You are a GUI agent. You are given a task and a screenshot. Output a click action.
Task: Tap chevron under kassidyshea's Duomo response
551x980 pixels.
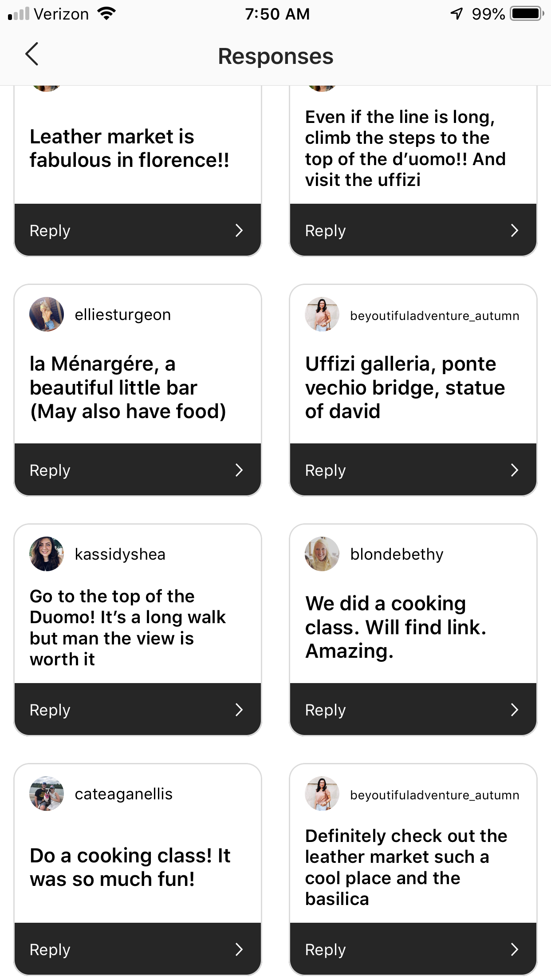(x=239, y=710)
